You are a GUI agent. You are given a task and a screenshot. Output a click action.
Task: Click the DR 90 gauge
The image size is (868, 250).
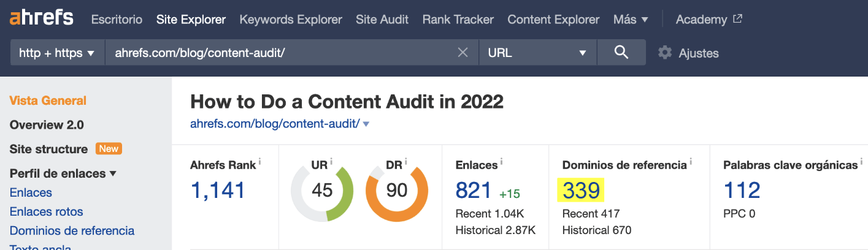coord(397,191)
